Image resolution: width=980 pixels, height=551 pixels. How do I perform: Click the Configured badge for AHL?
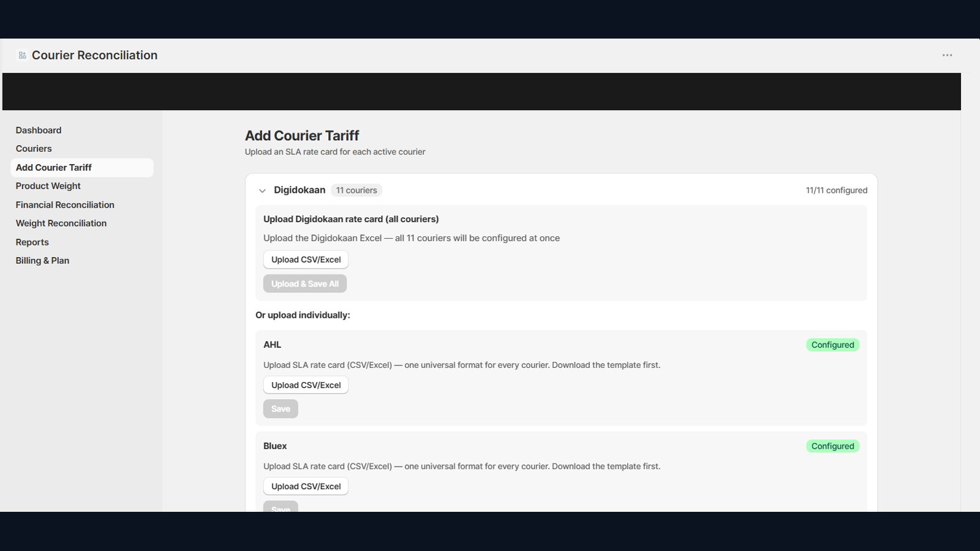pos(832,345)
